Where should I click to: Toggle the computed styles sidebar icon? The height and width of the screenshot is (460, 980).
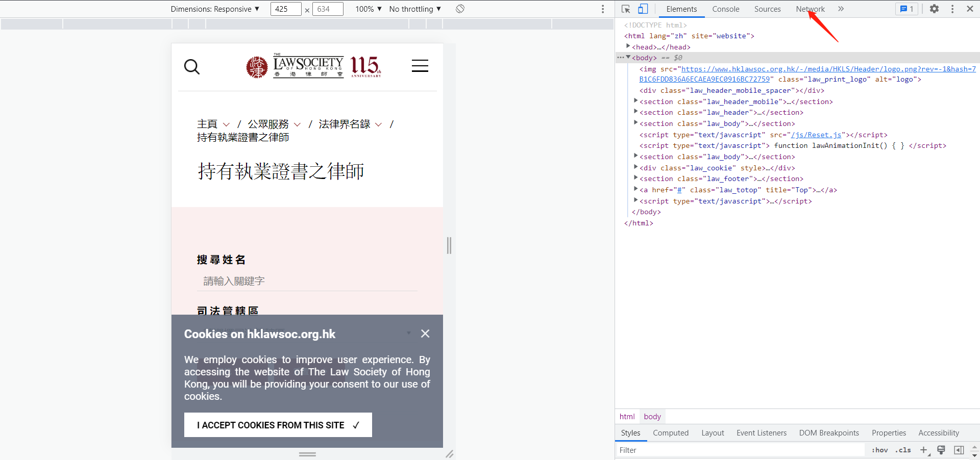(959, 450)
